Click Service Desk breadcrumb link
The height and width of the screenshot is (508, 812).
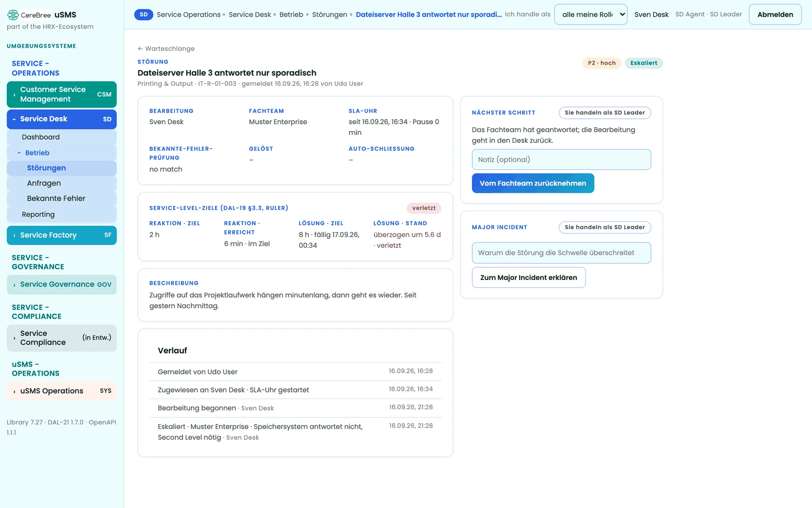coord(250,14)
